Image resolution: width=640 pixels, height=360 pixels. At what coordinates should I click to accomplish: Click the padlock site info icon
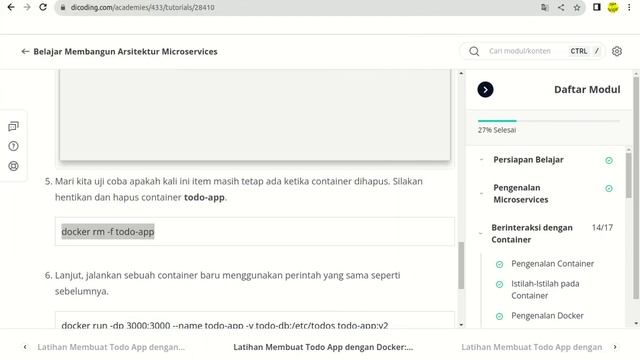coord(63,7)
